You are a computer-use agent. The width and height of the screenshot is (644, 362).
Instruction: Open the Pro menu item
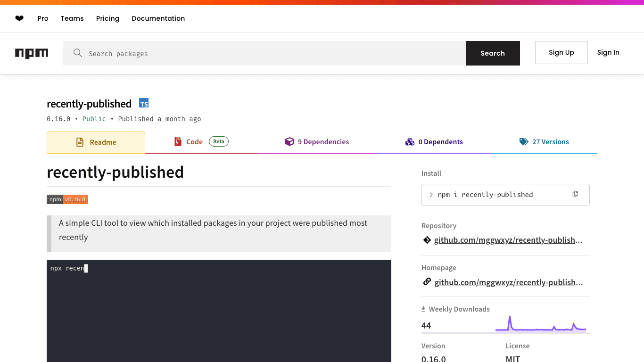43,18
